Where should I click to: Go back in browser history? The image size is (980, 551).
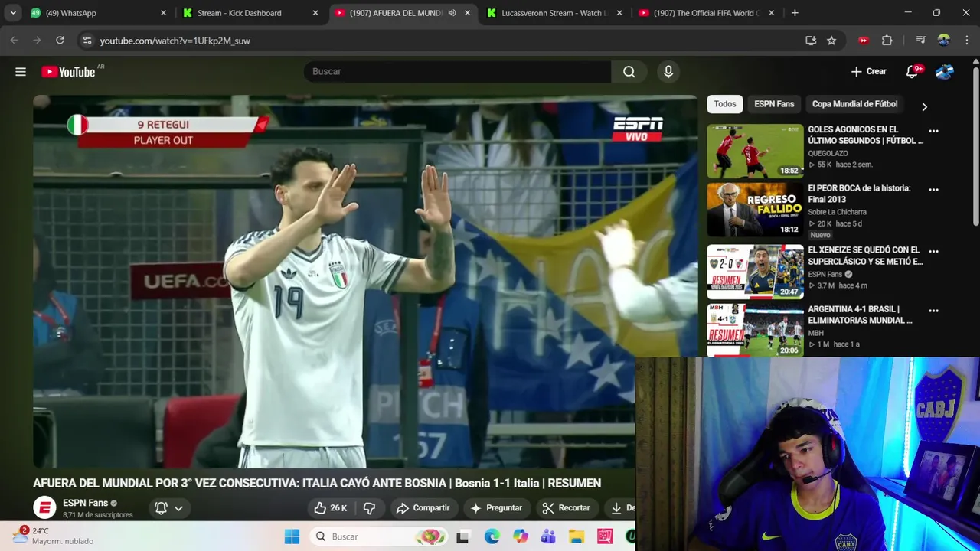point(14,41)
